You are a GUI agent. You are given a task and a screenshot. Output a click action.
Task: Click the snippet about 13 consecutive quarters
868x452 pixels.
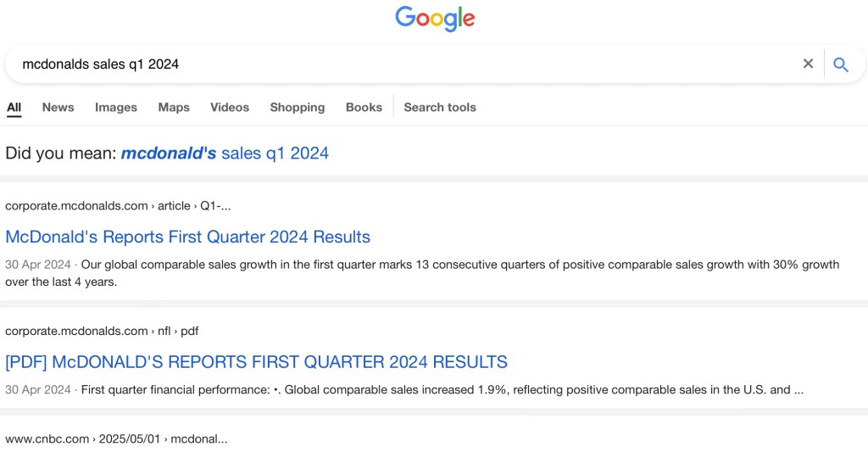coord(422,273)
